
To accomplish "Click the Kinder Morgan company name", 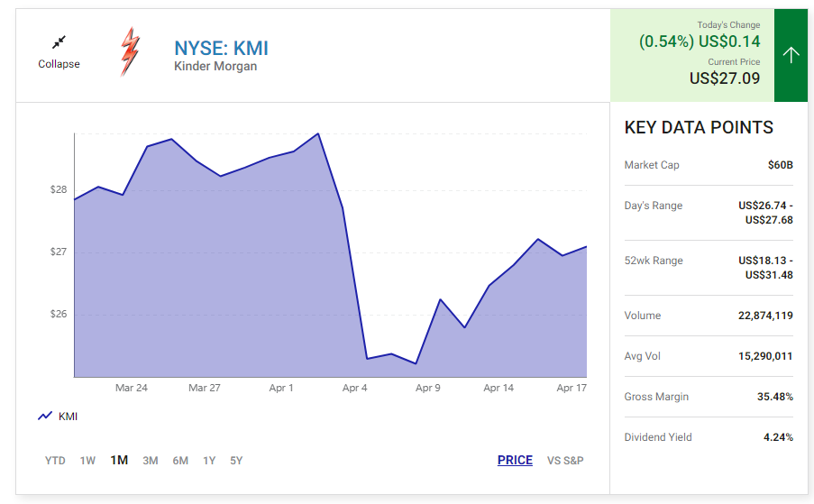I will (215, 67).
